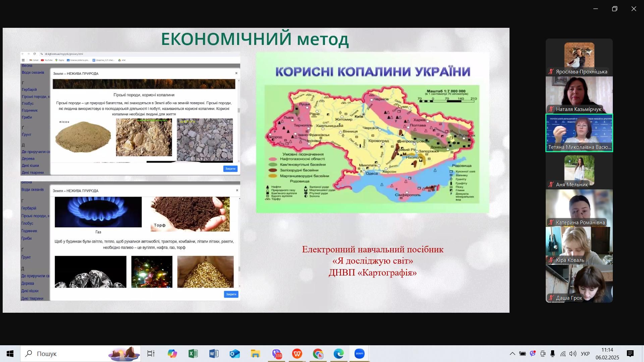The image size is (644, 362).
Task: Click the Торф peat image
Action: pos(190,214)
